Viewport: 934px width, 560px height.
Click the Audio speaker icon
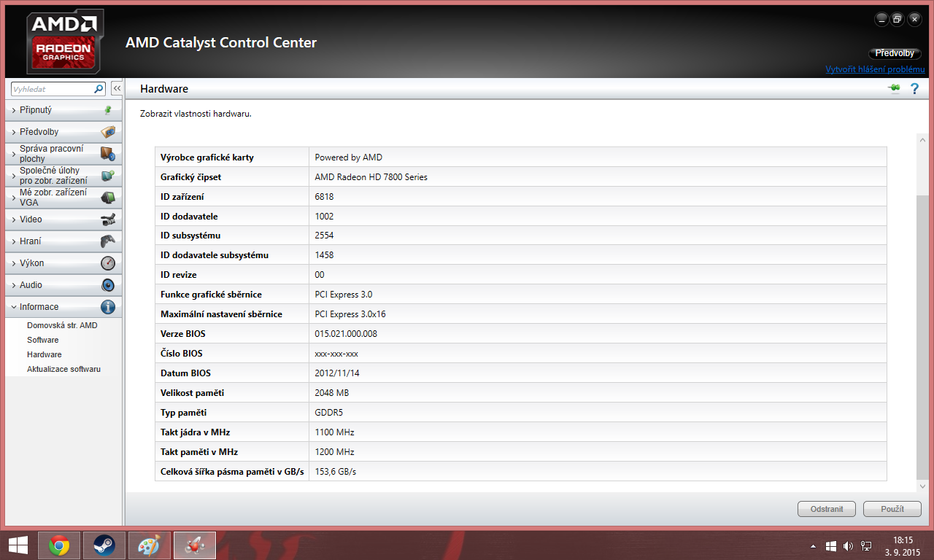[x=108, y=285]
